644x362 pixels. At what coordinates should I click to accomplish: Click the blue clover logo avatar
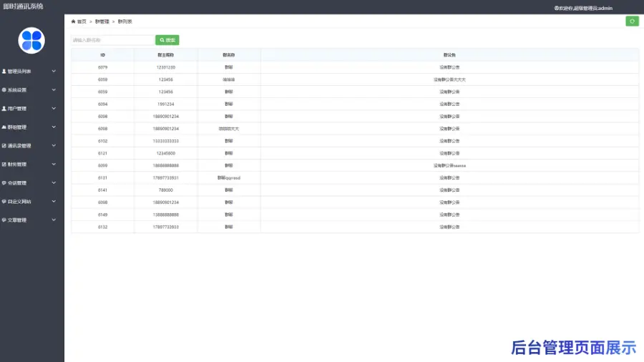coord(31,41)
